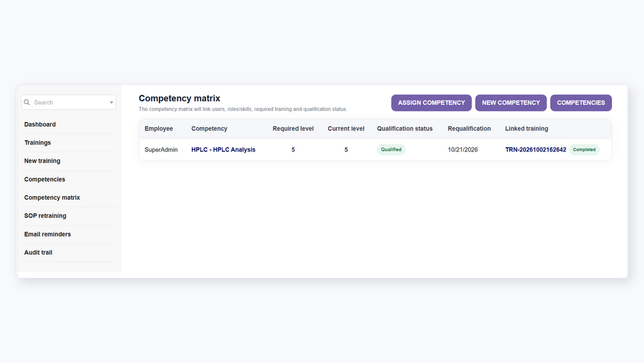The height and width of the screenshot is (363, 644).
Task: Select Competencies sidebar item
Action: pos(45,179)
